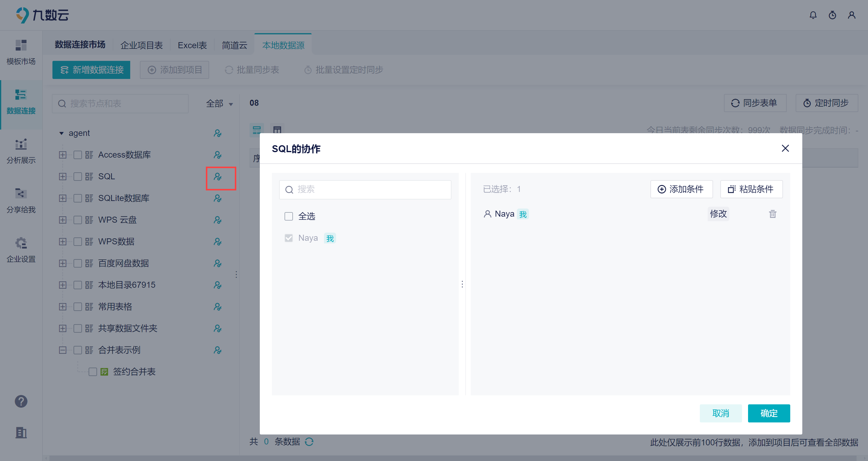Click the 确定 button
This screenshot has height=461, width=868.
click(769, 413)
